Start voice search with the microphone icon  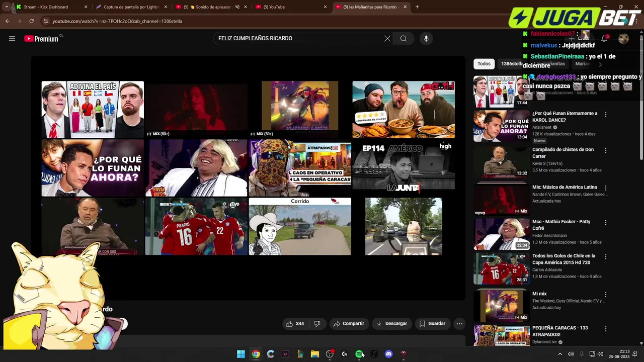point(426,39)
